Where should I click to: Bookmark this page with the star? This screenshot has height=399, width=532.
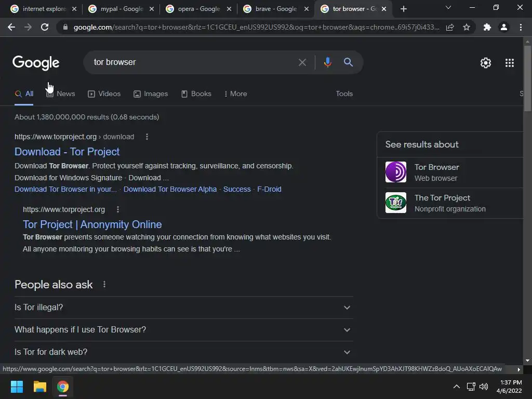467,27
